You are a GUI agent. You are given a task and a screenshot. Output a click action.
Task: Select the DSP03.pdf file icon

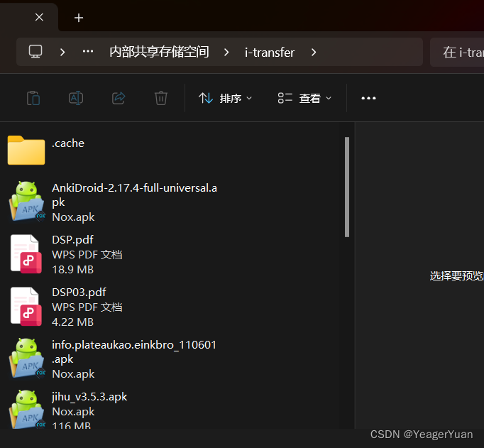[26, 306]
